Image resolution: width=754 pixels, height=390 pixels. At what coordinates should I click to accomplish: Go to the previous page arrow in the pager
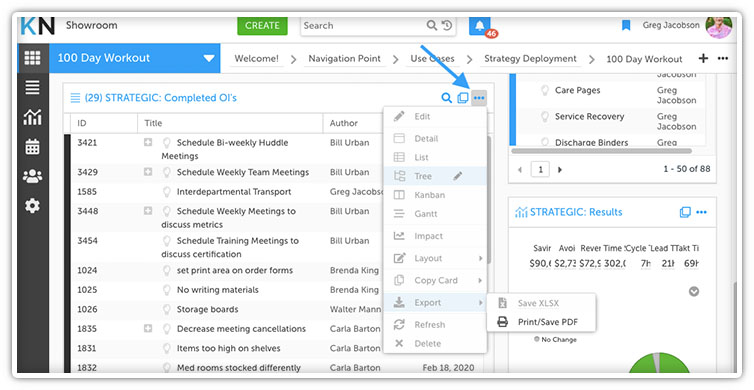pos(520,170)
